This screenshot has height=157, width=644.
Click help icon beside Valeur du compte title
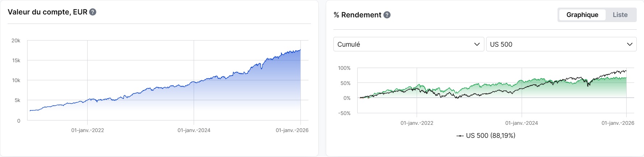coord(93,12)
